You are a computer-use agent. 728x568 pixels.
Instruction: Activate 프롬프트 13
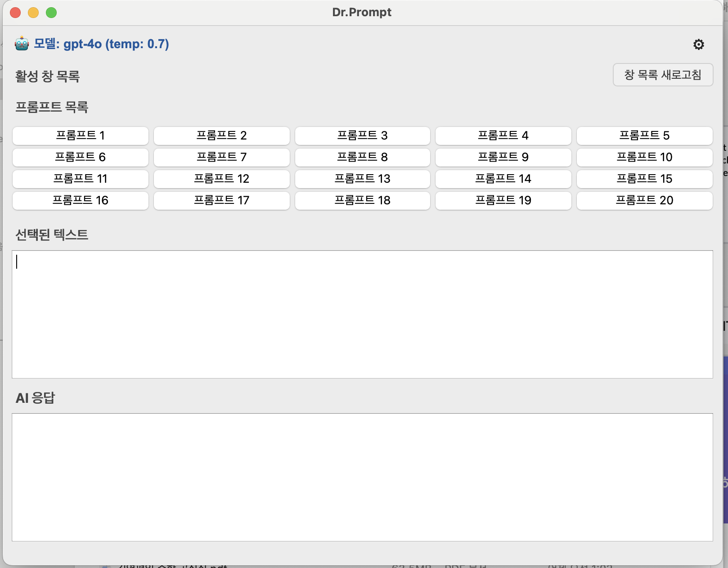(362, 179)
